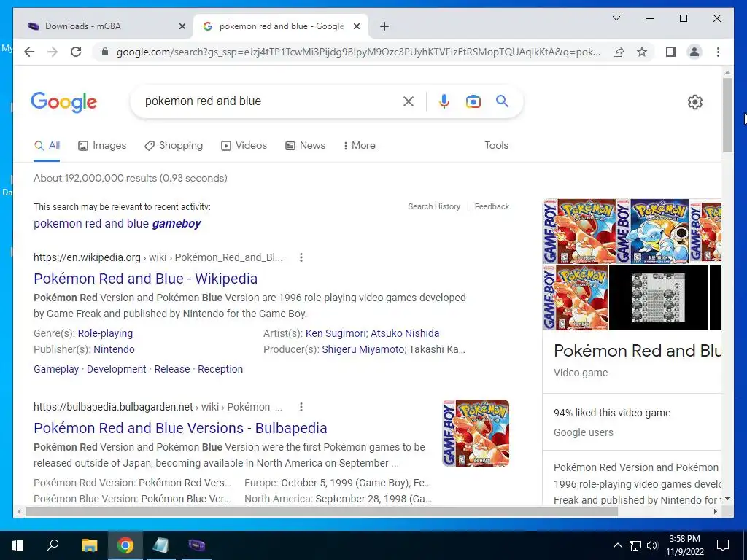The height and width of the screenshot is (560, 747).
Task: Open the Chrome side panel
Action: coord(671,52)
